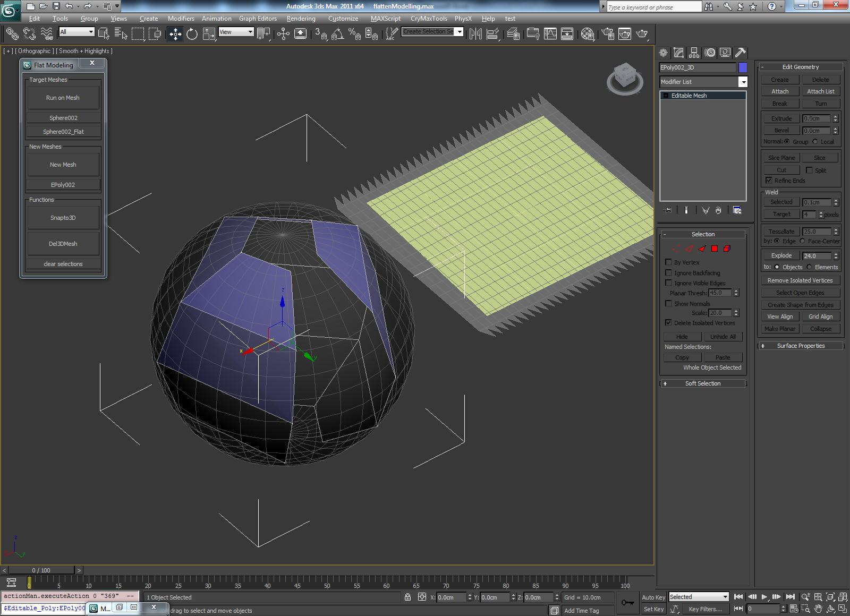Open the MAXScript menu
The image size is (850, 616).
[x=385, y=18]
